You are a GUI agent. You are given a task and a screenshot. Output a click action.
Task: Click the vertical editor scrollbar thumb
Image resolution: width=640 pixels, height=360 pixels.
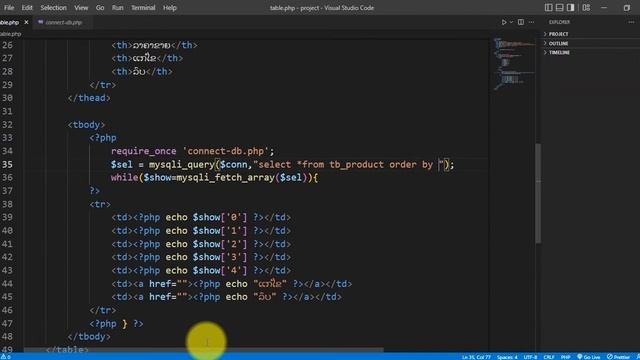pyautogui.click(x=538, y=193)
